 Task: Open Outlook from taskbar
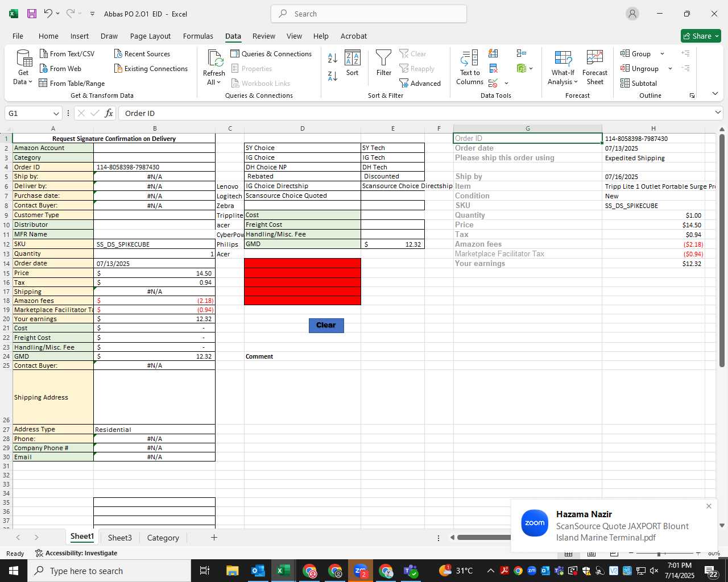[x=258, y=571]
